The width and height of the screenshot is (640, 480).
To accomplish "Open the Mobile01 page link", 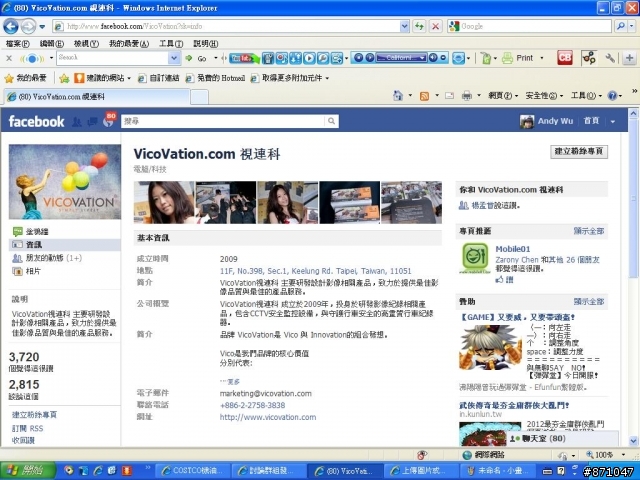I will click(513, 249).
